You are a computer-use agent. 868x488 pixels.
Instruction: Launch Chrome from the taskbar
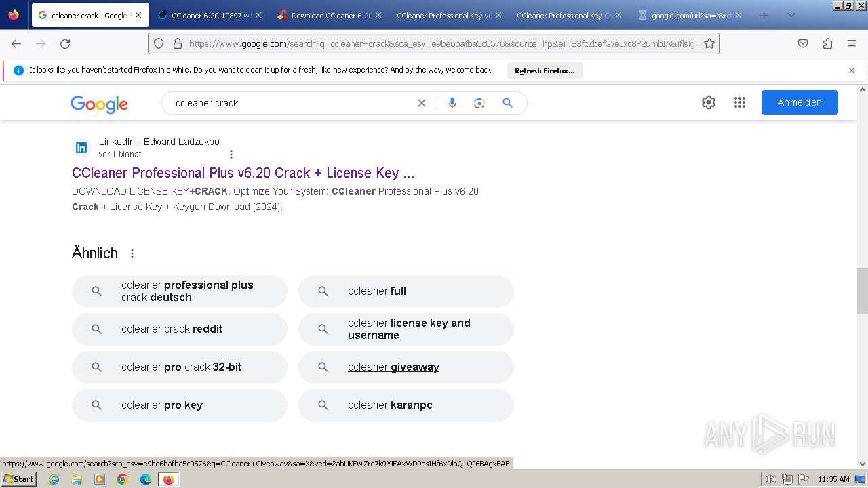click(123, 479)
